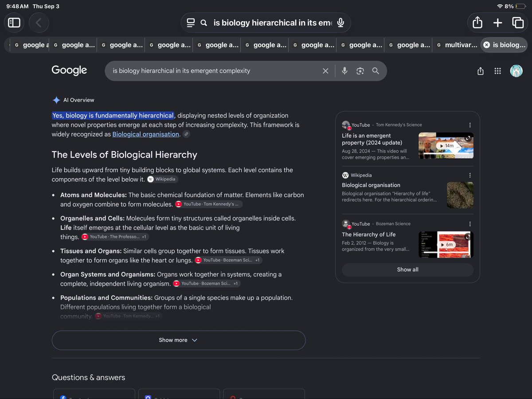The height and width of the screenshot is (399, 532).
Task: Open 'The Hierarchy of Life' title
Action: point(369,235)
